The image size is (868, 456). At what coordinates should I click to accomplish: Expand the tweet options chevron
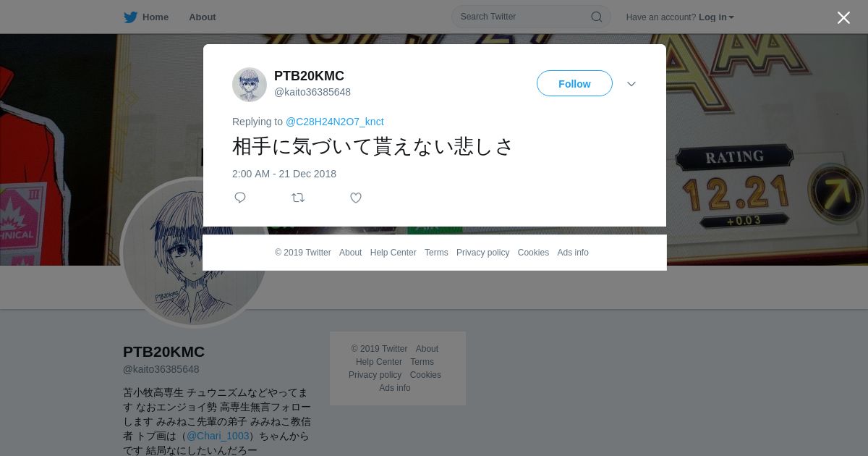point(631,84)
